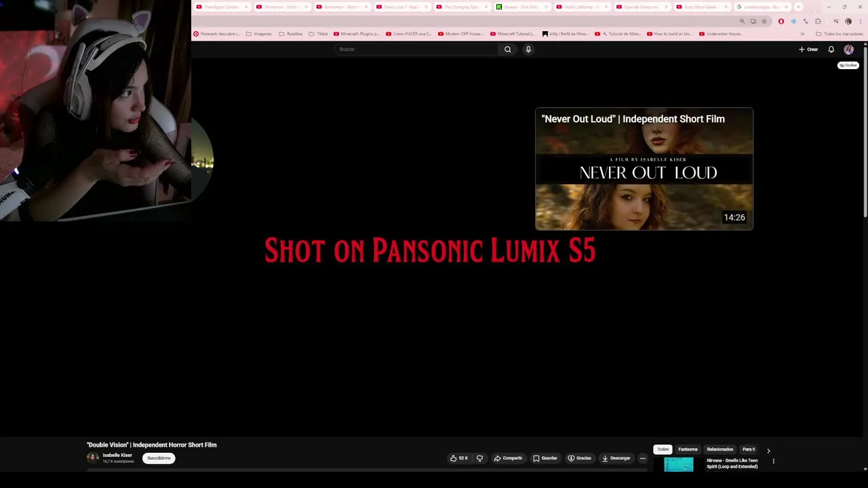Switch to the Scary Maze Game tab
The height and width of the screenshot is (488, 868).
[702, 7]
